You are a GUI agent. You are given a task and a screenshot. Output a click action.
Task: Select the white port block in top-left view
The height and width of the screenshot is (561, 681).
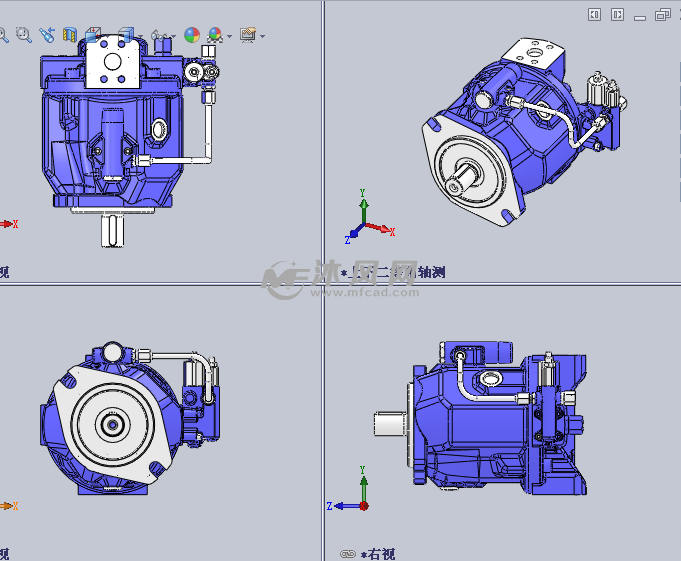pos(112,62)
